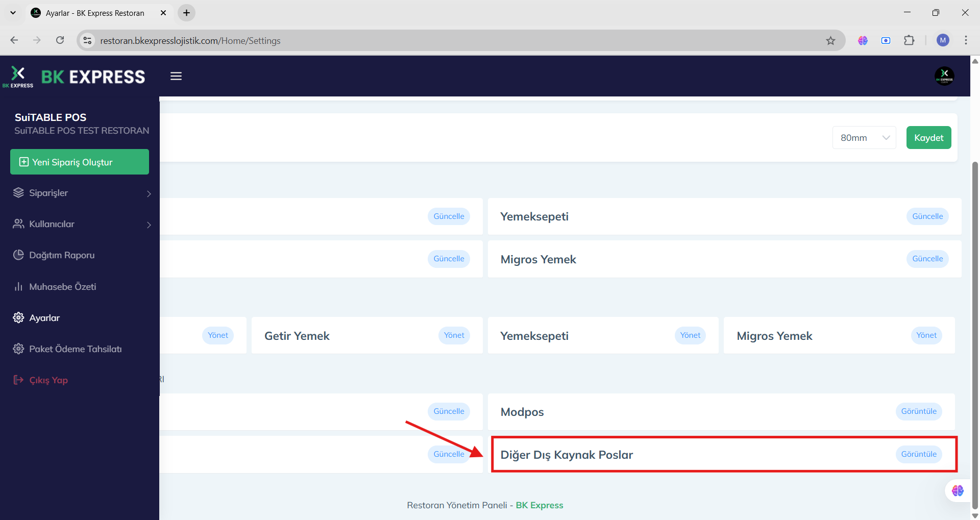Image resolution: width=980 pixels, height=520 pixels.
Task: Open a new browser tab
Action: pos(186,13)
